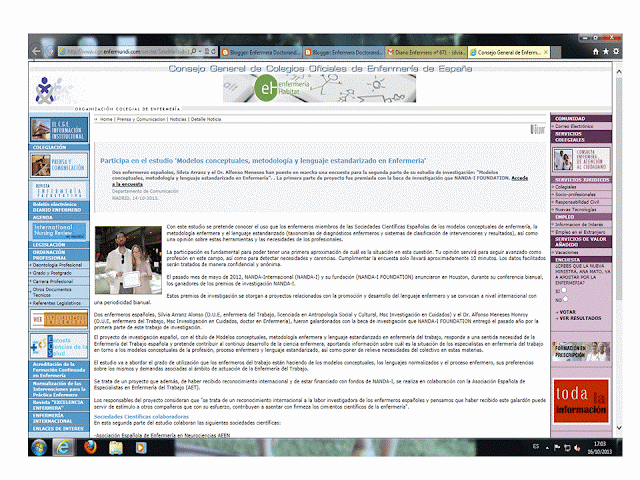Open Sociedades Científicas colaboradoras heading link
Image resolution: width=640 pixels, height=480 pixels.
(x=141, y=416)
